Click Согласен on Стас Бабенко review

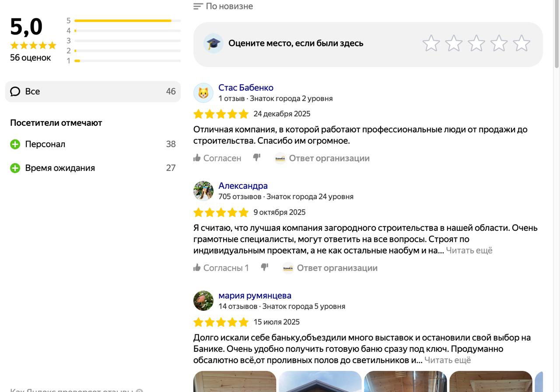pyautogui.click(x=217, y=158)
